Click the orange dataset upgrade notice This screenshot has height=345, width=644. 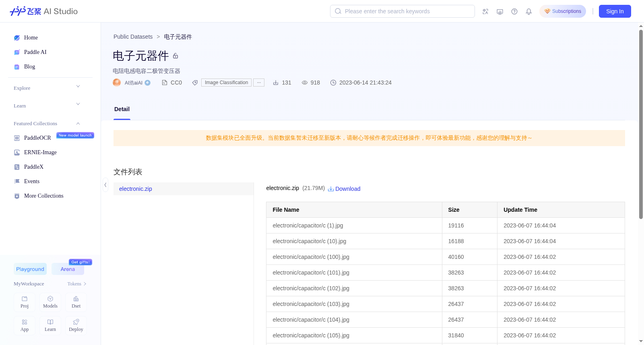[369, 138]
